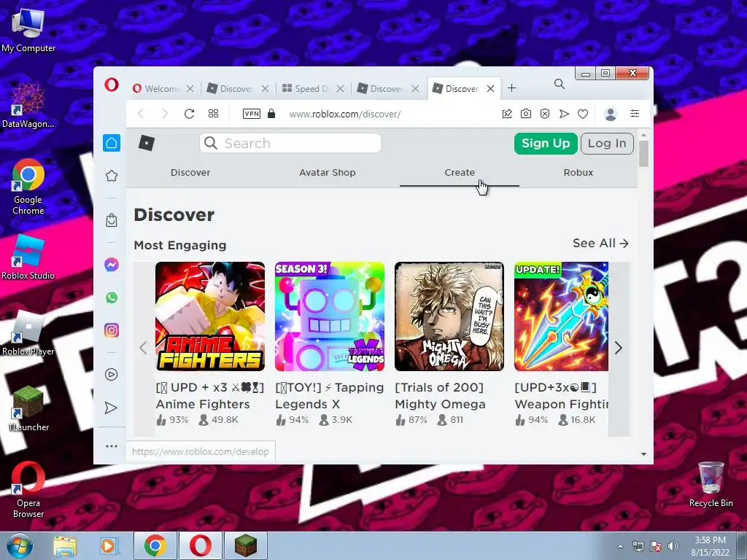Open the sidebar My Flow arrow icon
This screenshot has height=560, width=747.
click(111, 408)
